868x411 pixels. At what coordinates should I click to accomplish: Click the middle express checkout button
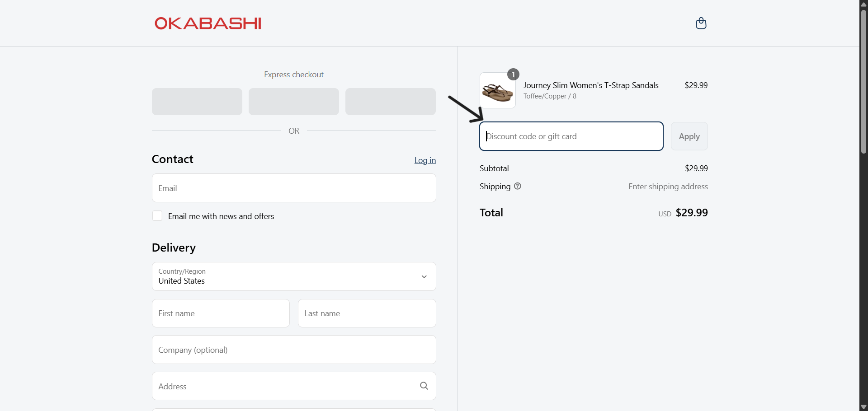pos(294,102)
